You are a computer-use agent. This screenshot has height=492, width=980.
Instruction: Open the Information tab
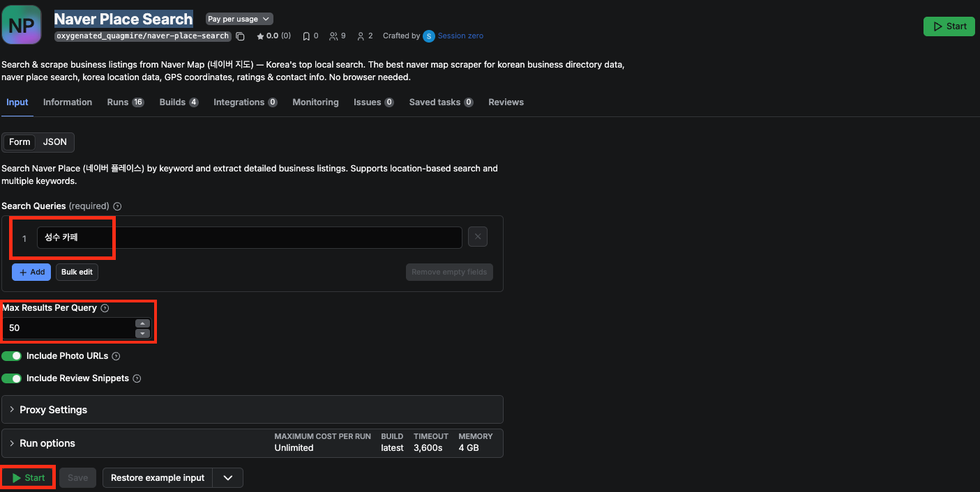click(68, 102)
